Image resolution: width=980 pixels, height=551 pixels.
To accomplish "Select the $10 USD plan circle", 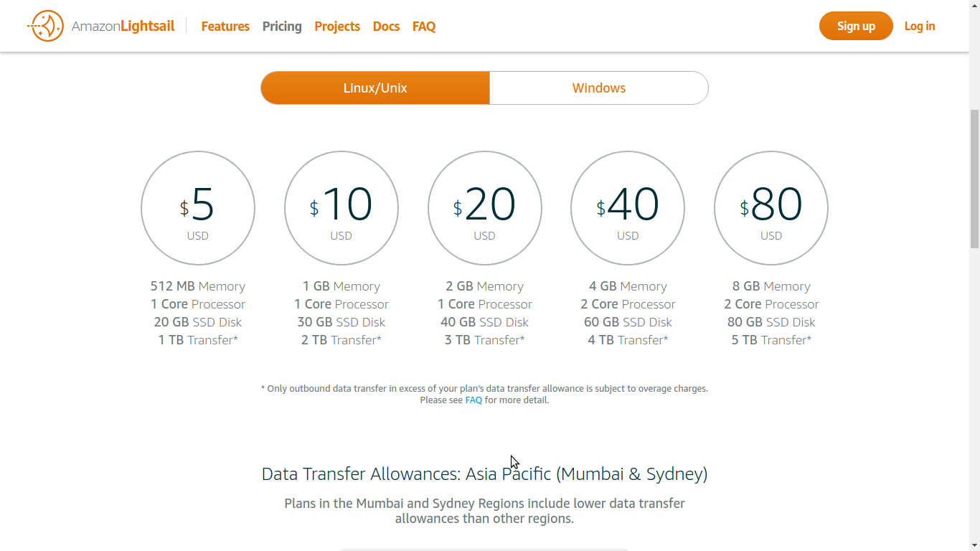I will [341, 208].
